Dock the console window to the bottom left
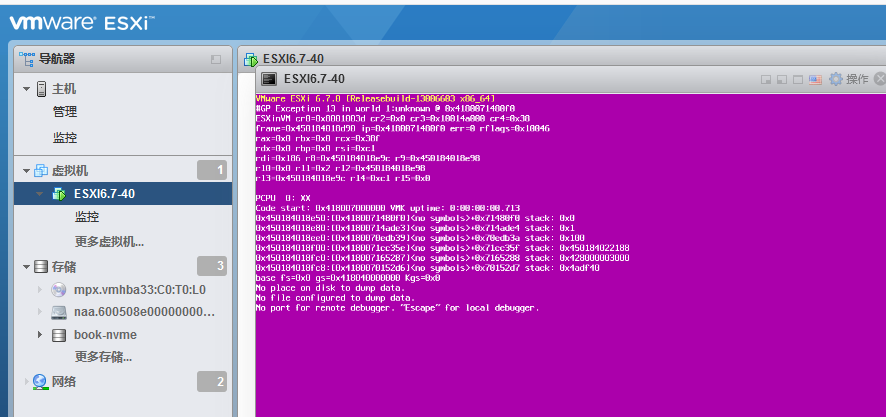 coord(782,80)
